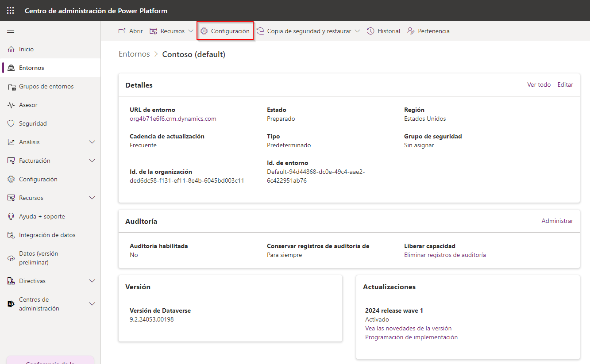Open Vea las novedades de la versión
The width and height of the screenshot is (590, 364).
[x=408, y=328]
